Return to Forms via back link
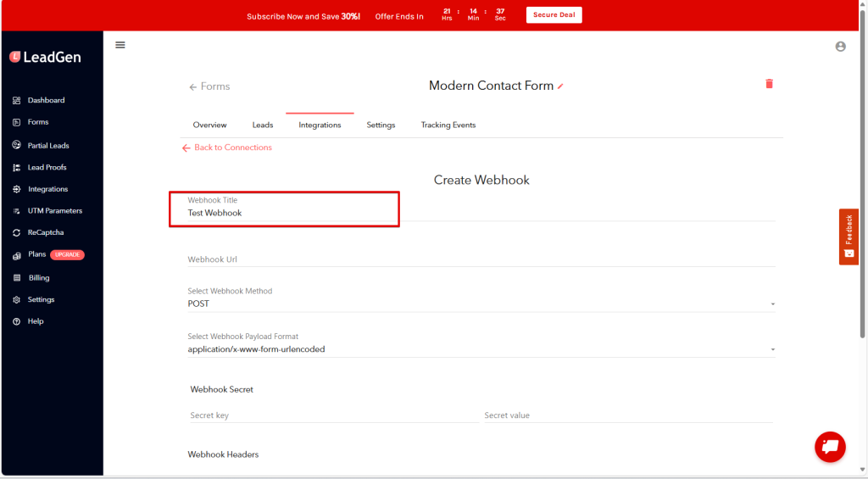Viewport: 868px width, 479px height. pyautogui.click(x=209, y=86)
